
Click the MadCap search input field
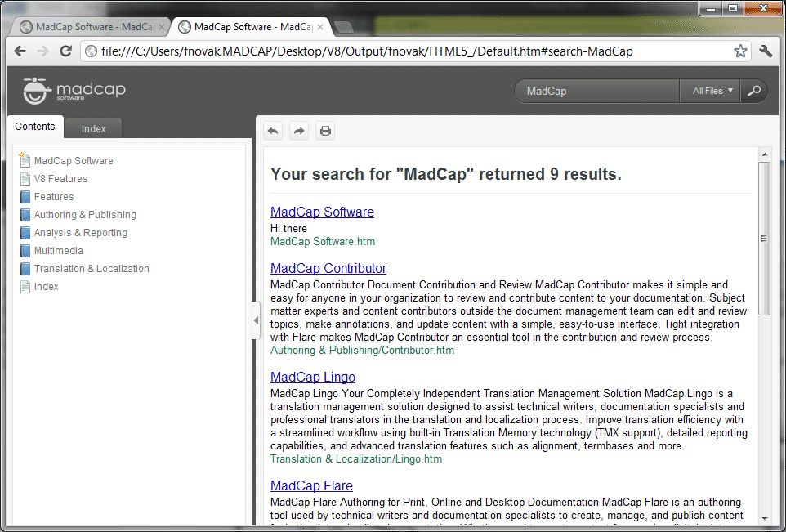(x=597, y=91)
